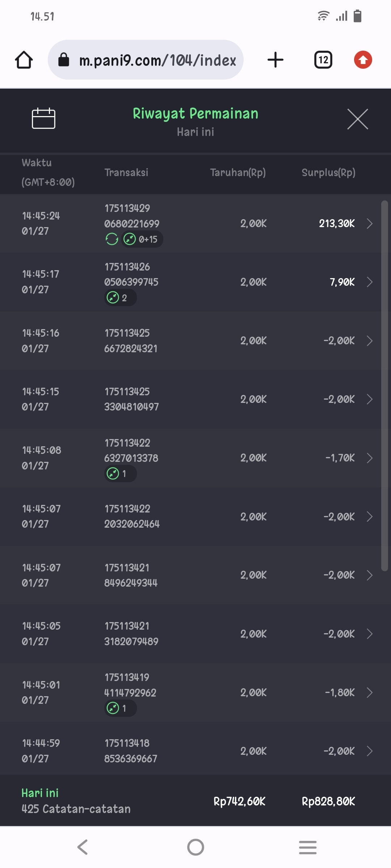Tap the green refresh icon on 0680221699
391x868 pixels.
(x=112, y=239)
